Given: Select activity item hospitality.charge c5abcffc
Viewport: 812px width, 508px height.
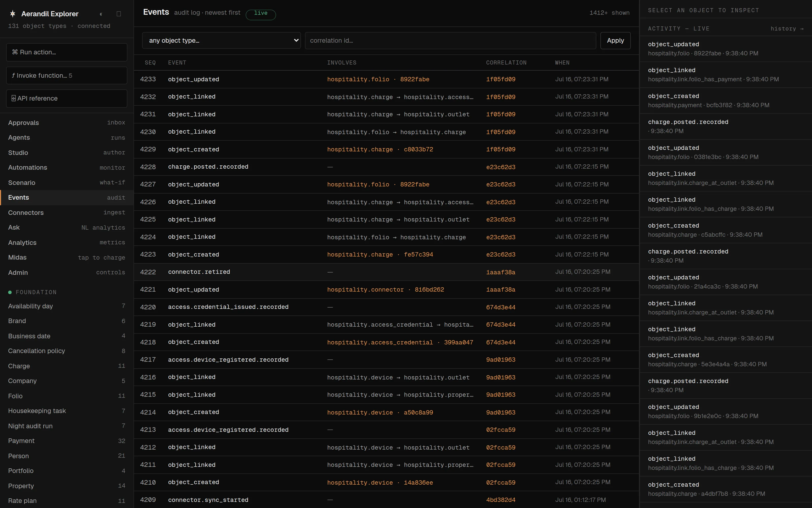Looking at the screenshot, I should point(725,230).
